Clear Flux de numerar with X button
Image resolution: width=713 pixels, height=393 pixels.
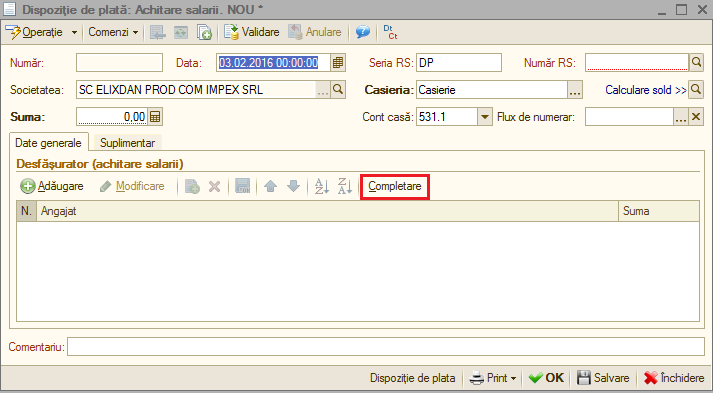click(696, 117)
